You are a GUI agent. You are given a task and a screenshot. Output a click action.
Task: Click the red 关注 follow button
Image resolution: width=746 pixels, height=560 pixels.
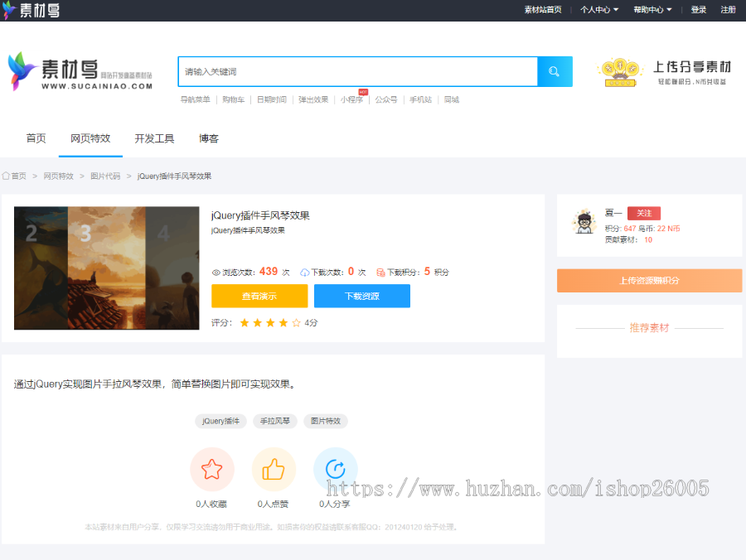coord(644,213)
